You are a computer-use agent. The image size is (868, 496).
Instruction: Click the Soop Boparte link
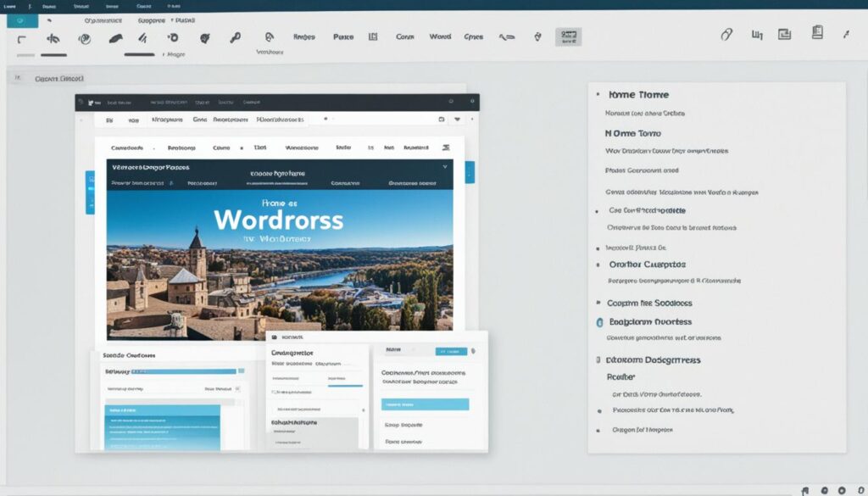(403, 425)
